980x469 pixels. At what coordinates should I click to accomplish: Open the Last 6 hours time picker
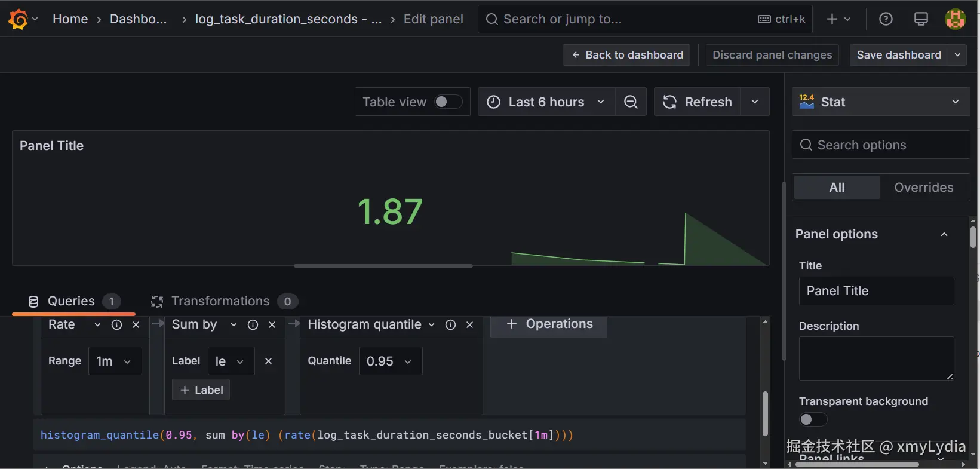tap(546, 102)
